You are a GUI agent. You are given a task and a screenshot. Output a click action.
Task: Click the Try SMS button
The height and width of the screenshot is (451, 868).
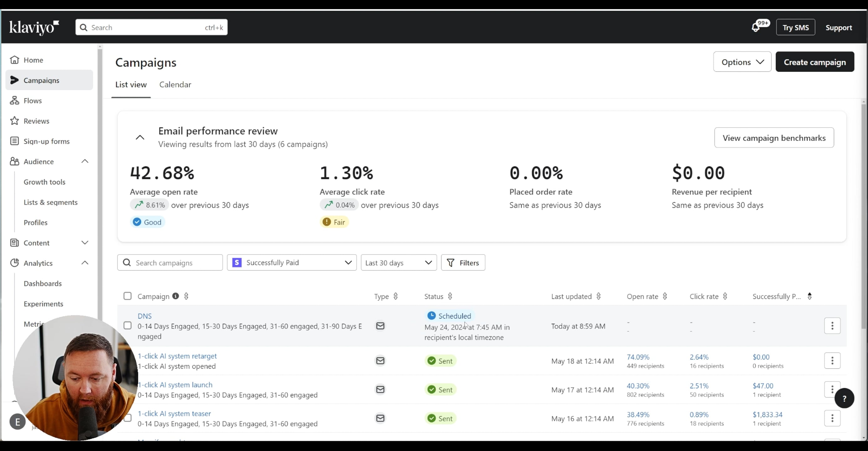click(x=795, y=27)
